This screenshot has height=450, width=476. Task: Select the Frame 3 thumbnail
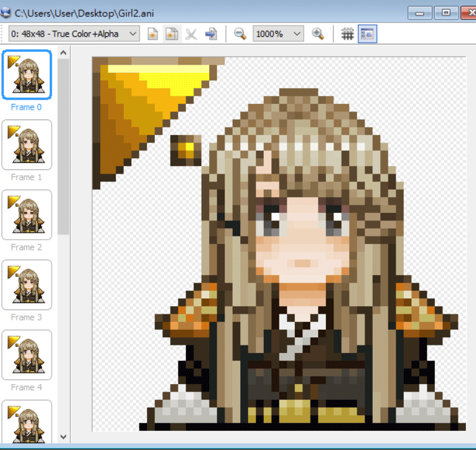click(27, 285)
